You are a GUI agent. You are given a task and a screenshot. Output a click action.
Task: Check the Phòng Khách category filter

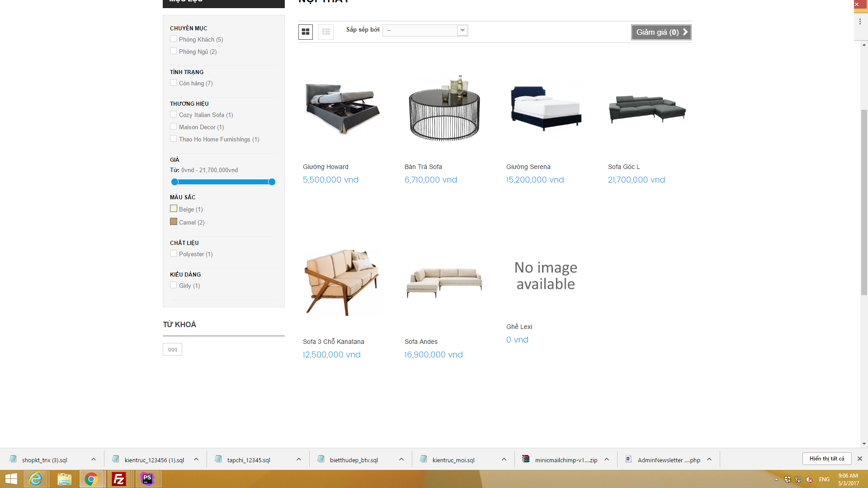pyautogui.click(x=174, y=39)
